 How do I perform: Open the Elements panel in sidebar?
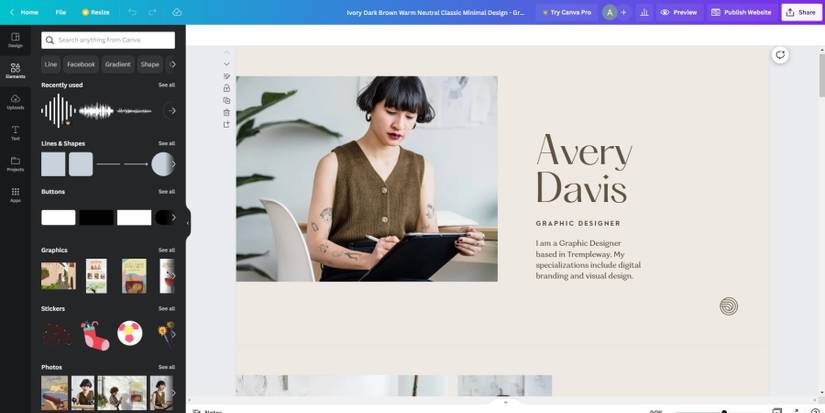pos(15,70)
